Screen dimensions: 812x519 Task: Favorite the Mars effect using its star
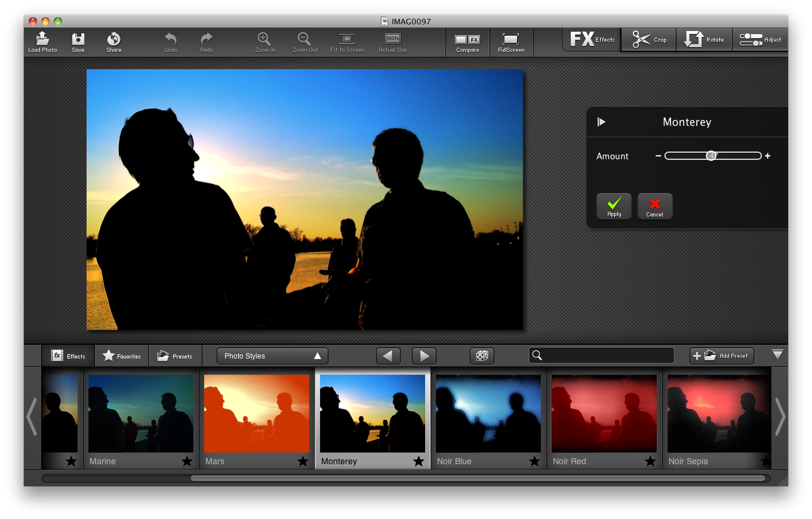(302, 461)
